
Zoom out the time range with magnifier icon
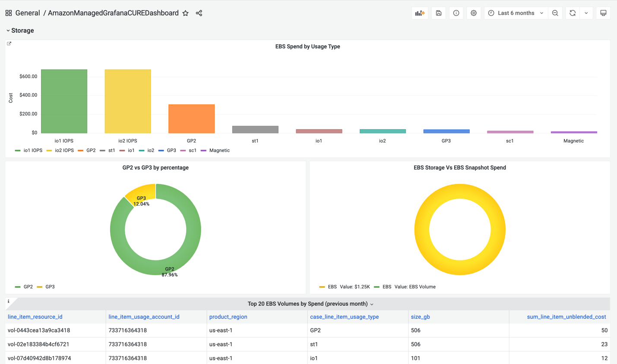click(x=555, y=13)
